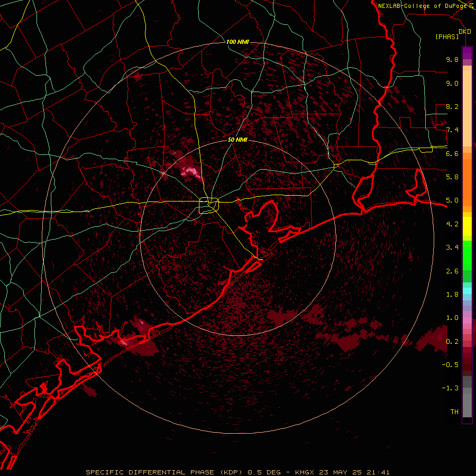Click the 8.2 scale value
This screenshot has height=476, width=476.
tap(452, 106)
